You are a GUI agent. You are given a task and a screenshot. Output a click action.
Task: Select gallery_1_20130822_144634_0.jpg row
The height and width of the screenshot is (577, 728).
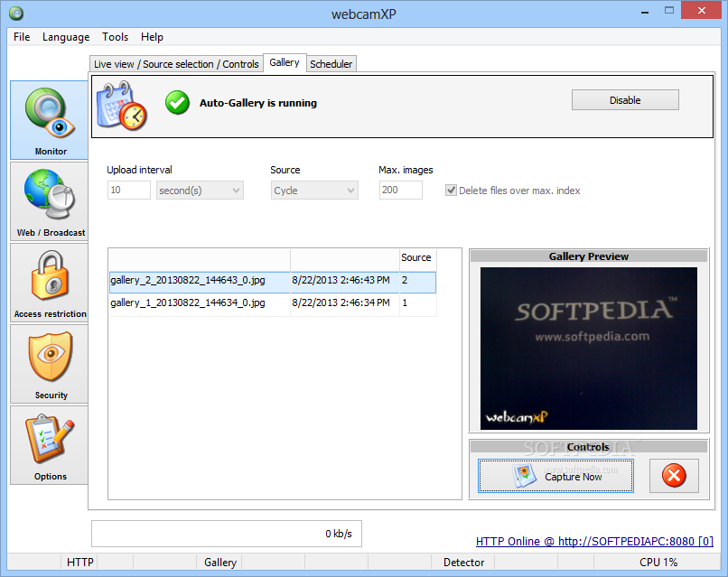pos(273,303)
